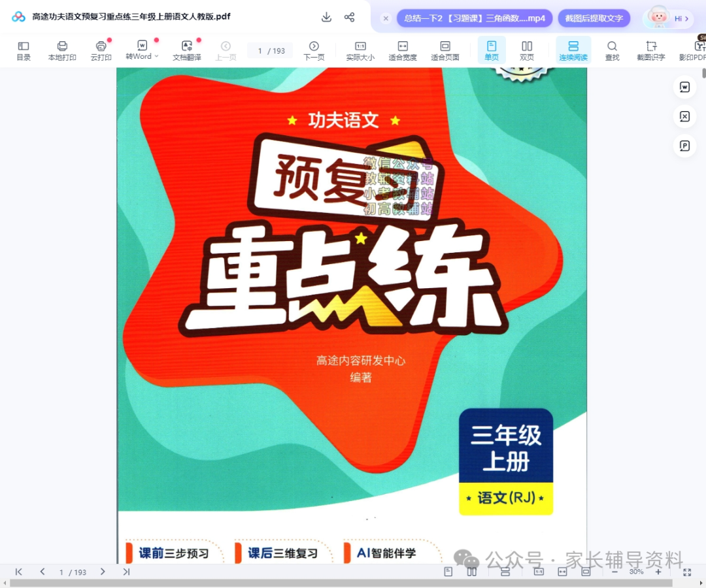Screen dimensions: 706x588
Task: Switch to the 总结一下2 三角函数 mp4 tab
Action: (475, 18)
